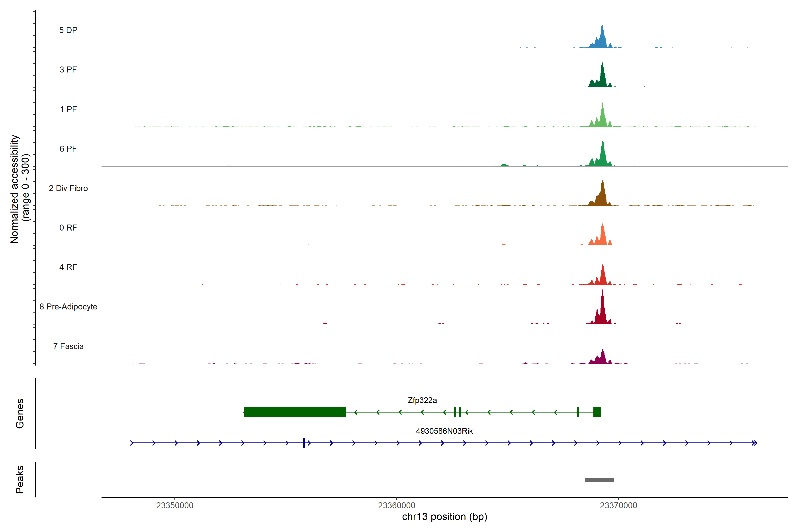Screen dimensions: 798x532
Task: Click the large Zfp322a exon block
Action: (x=295, y=412)
